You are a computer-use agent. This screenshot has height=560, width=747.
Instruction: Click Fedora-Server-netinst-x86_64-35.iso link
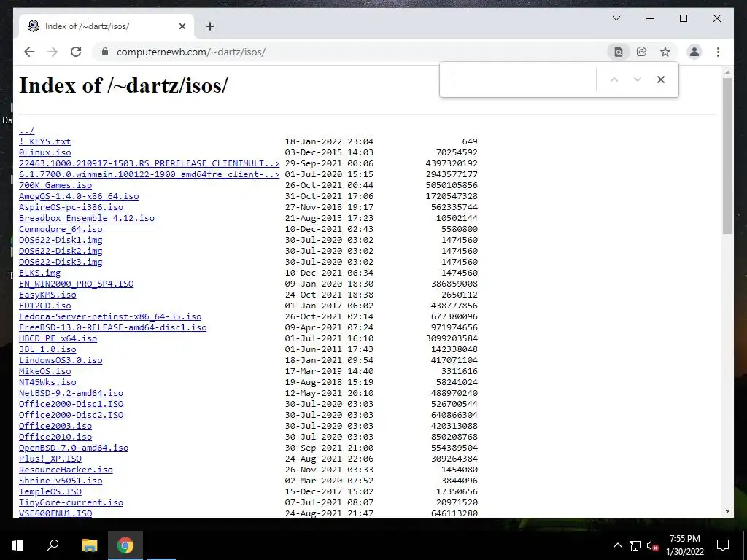pos(110,316)
